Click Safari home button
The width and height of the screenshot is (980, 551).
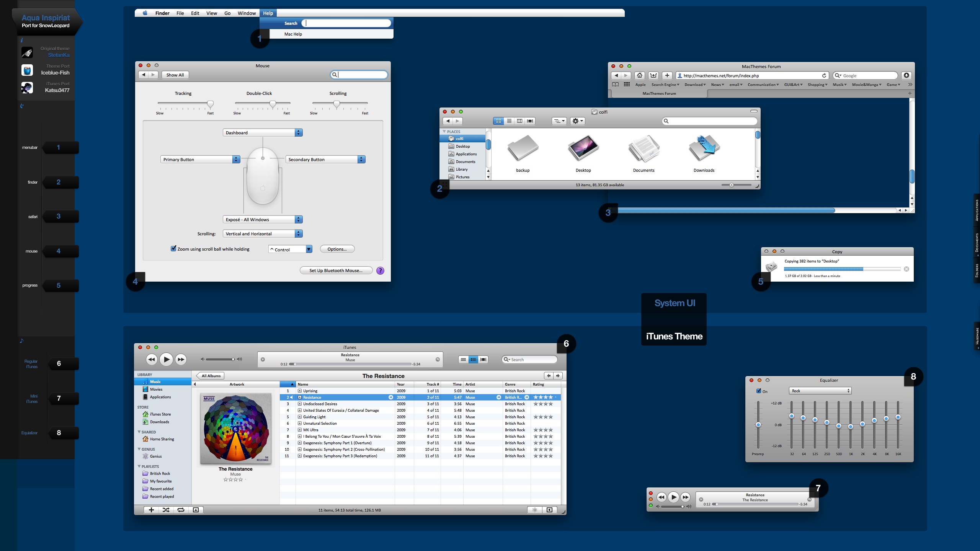(x=640, y=75)
